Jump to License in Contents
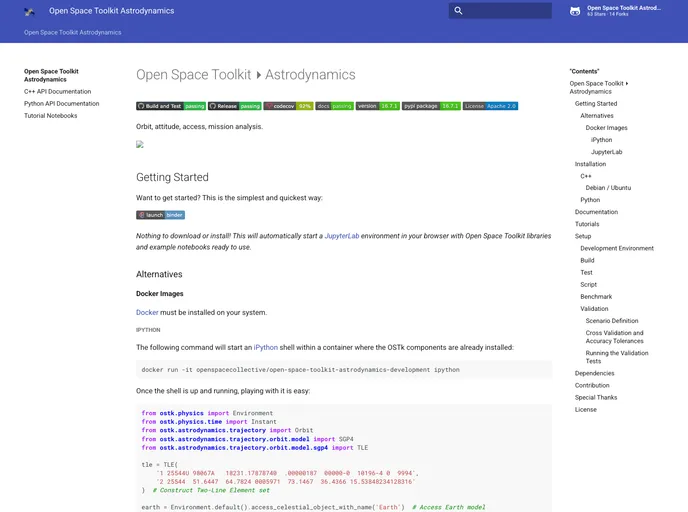Screen dimensions: 688x512 (x=586, y=409)
